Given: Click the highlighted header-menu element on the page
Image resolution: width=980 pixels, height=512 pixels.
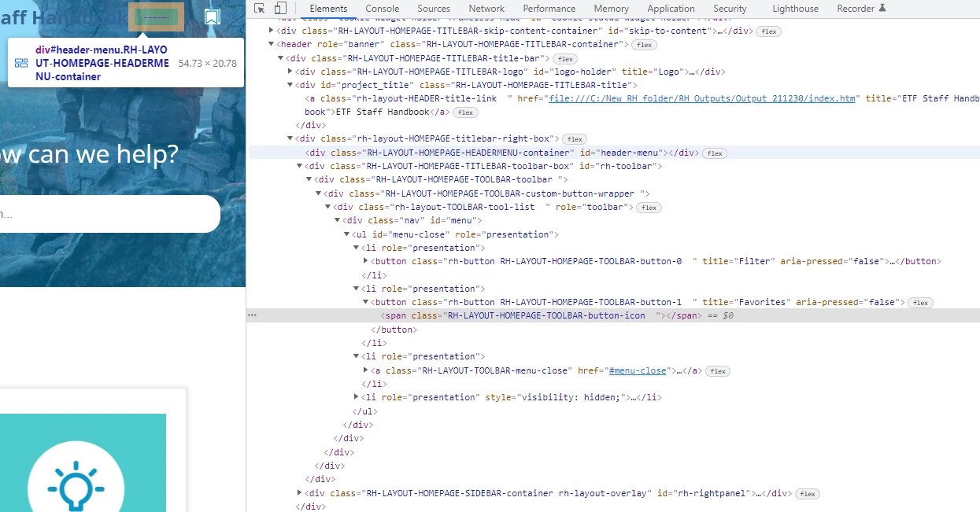Looking at the screenshot, I should [x=157, y=17].
